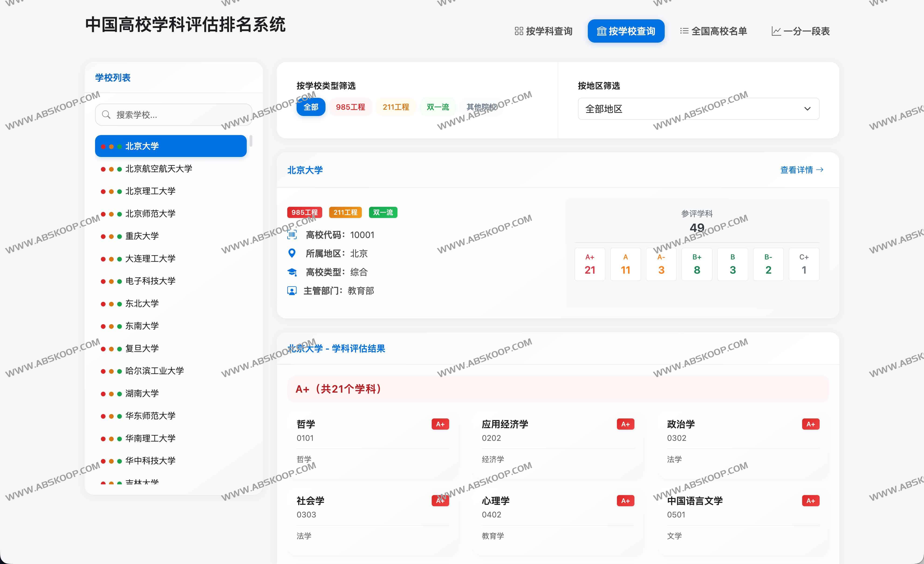Viewport: 924px width, 564px height.
Task: Click the grid icon beside 按学科查询
Action: pyautogui.click(x=519, y=31)
